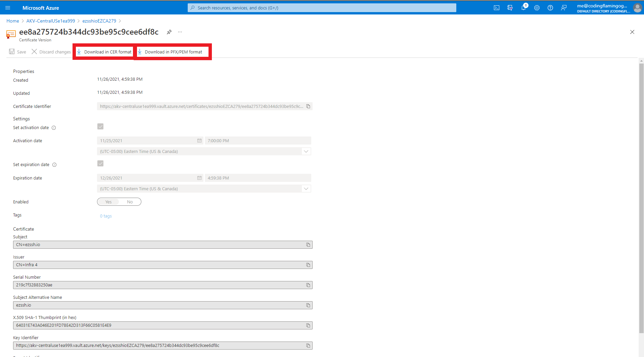644x357 pixels.
Task: Expand the Activation date time zone dropdown
Action: 306,151
